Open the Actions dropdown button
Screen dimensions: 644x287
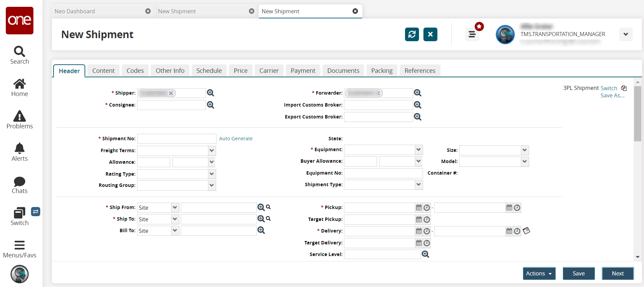coord(539,273)
